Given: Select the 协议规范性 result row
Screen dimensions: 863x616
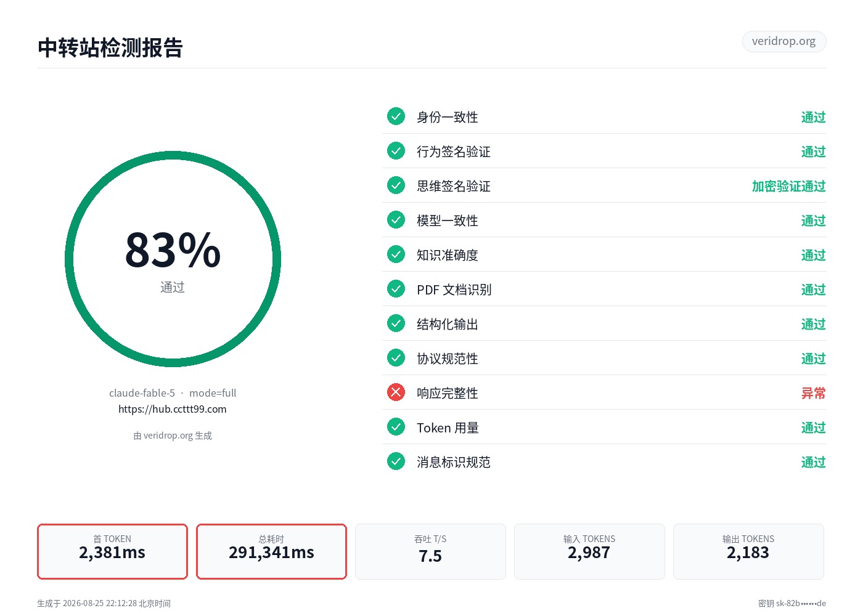Looking at the screenshot, I should 604,358.
